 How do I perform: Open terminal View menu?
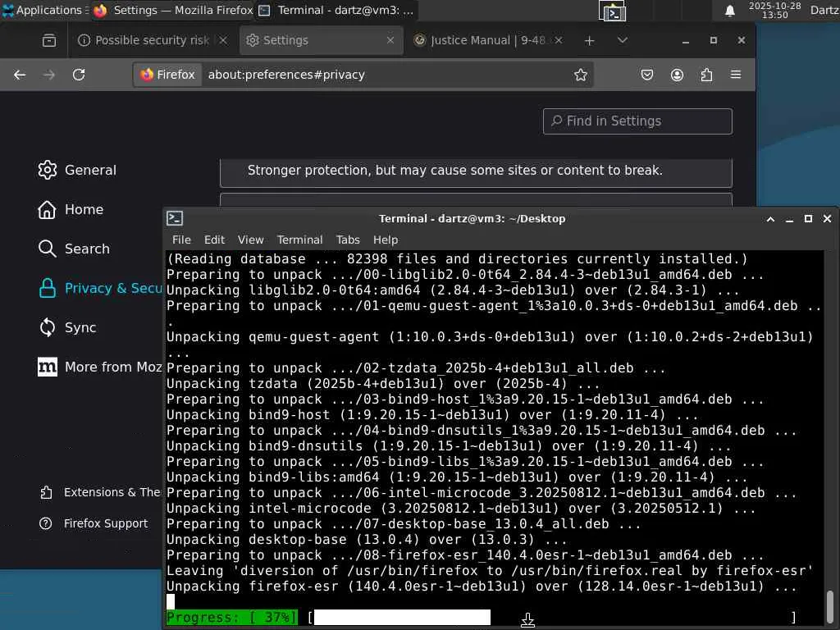251,240
